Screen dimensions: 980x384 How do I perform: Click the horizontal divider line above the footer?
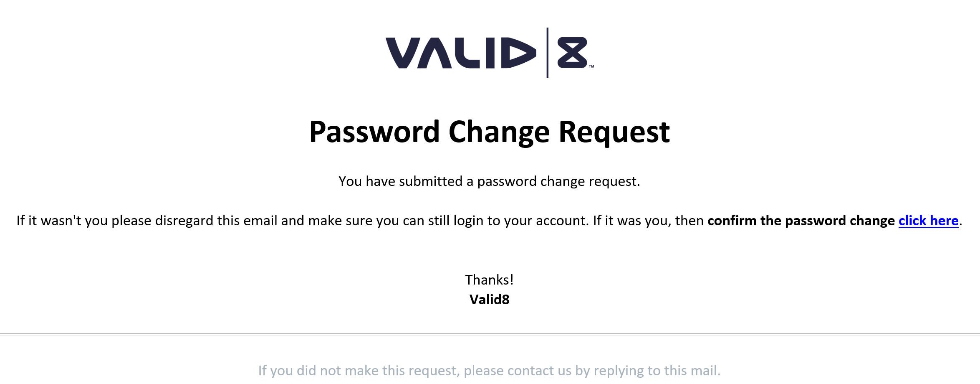[490, 334]
